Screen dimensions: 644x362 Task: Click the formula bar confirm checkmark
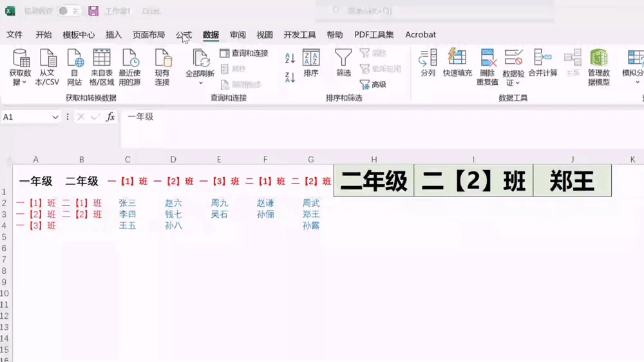point(95,117)
